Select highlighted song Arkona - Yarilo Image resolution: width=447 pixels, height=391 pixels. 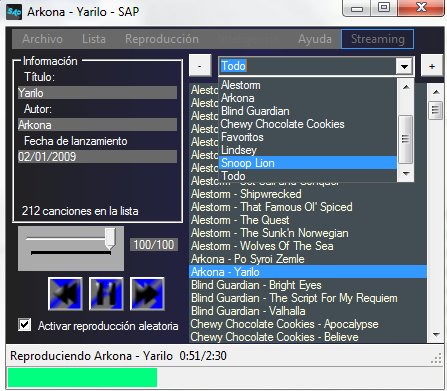coord(308,272)
